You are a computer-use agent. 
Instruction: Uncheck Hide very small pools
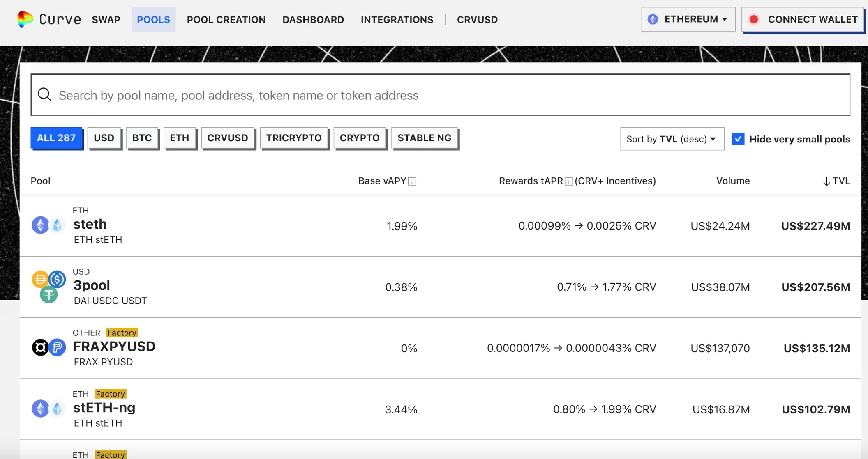pos(738,139)
